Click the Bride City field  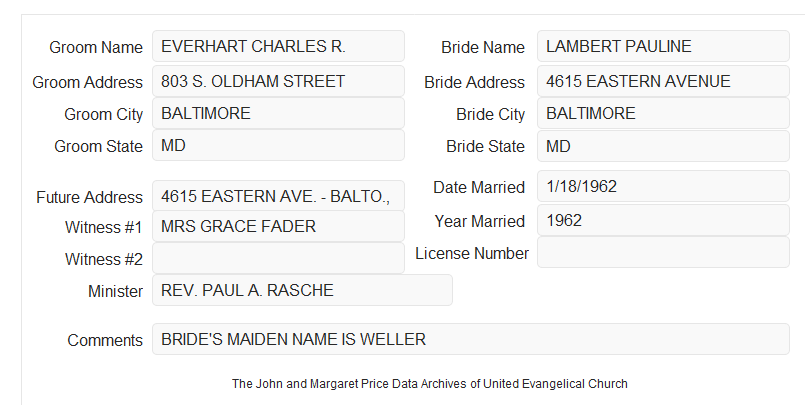(x=663, y=113)
